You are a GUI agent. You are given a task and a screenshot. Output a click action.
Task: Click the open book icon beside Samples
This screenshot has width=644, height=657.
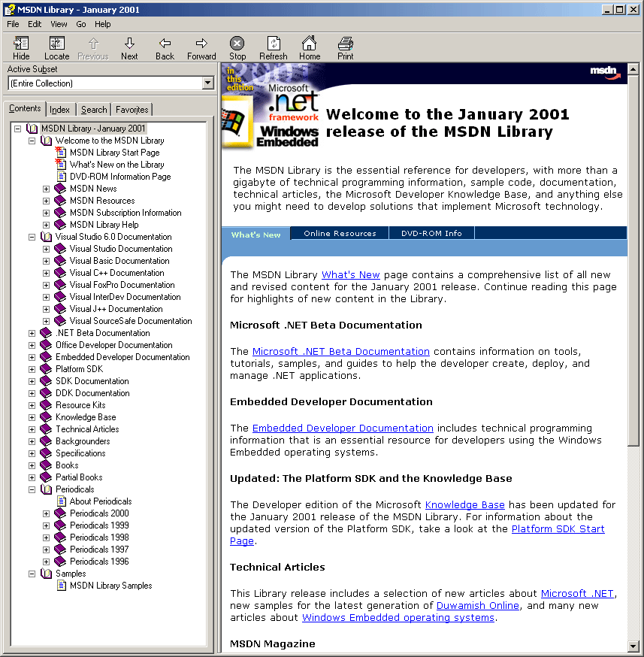pos(46,574)
